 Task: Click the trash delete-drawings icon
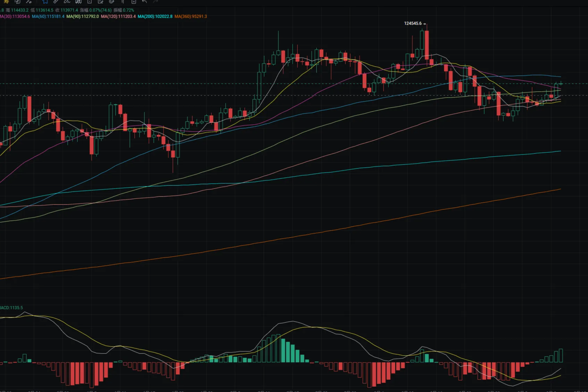tap(134, 1)
